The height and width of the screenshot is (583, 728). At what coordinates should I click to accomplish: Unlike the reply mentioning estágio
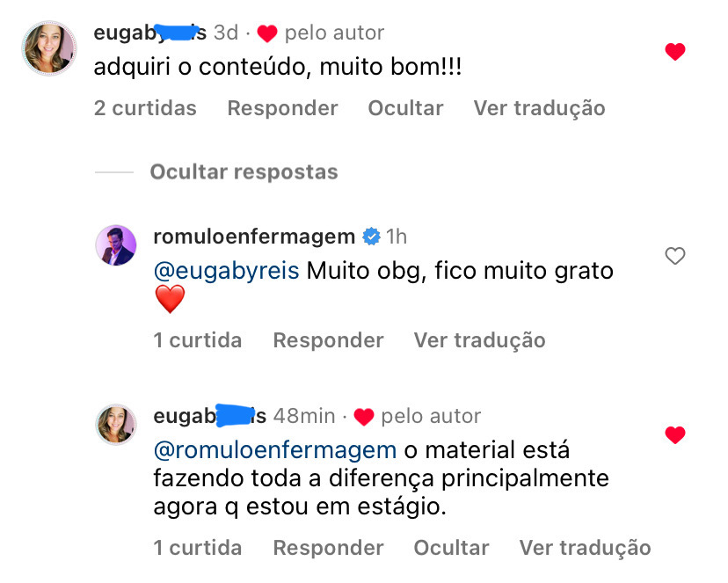coord(674,435)
